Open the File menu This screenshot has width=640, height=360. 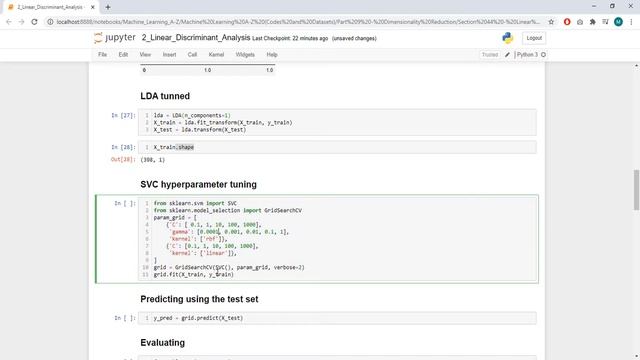point(102,55)
